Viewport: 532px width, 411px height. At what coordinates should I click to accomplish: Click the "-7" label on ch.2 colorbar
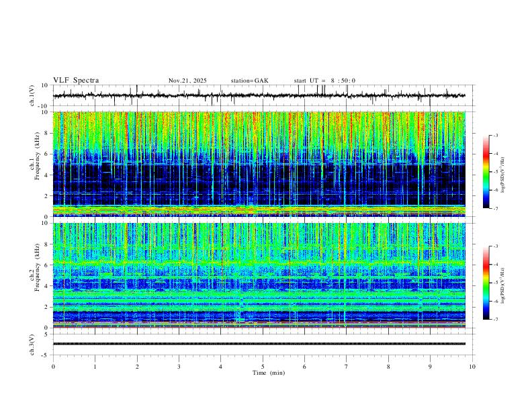pos(496,320)
